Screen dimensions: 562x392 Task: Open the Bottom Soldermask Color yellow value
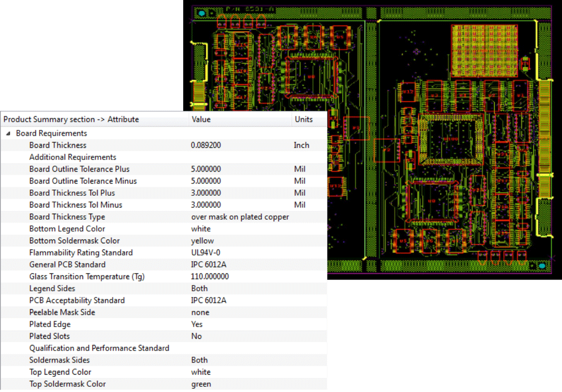coord(203,241)
